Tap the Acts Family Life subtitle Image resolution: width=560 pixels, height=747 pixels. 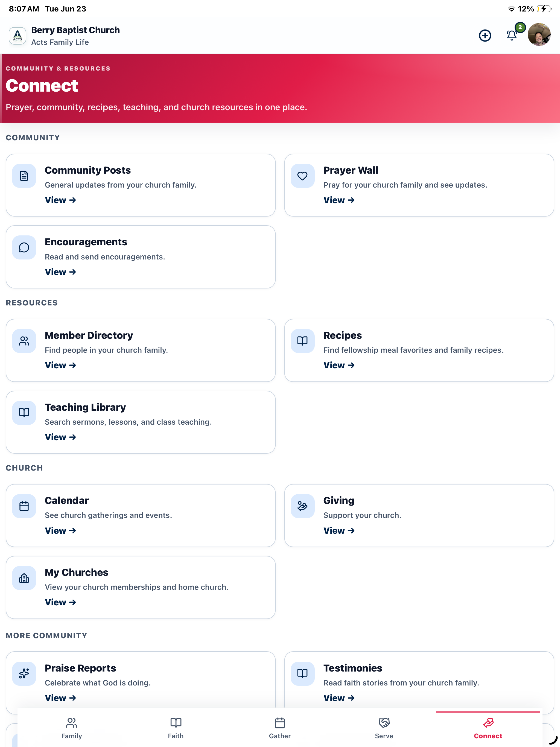coord(60,42)
